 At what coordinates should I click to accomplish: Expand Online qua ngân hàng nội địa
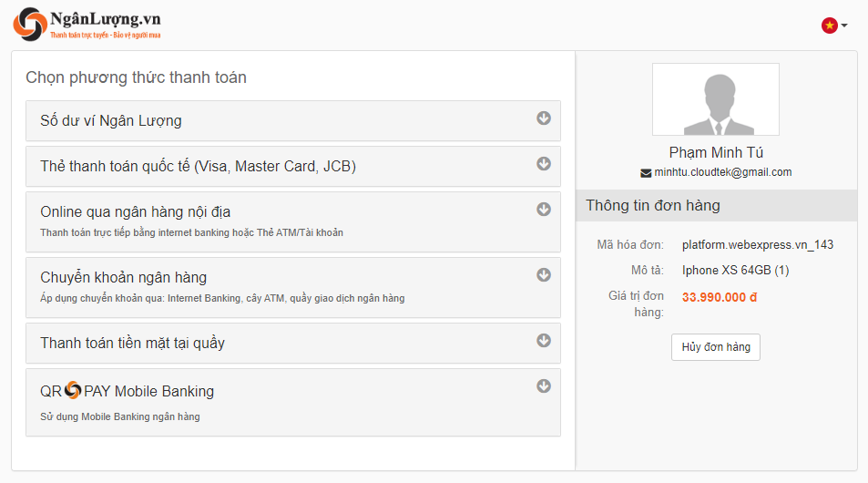click(293, 222)
